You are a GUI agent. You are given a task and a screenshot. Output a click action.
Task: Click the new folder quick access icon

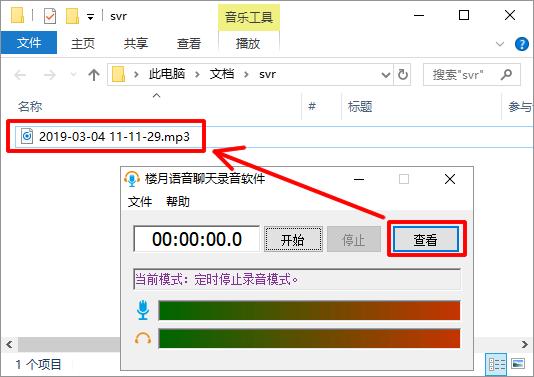(x=72, y=16)
